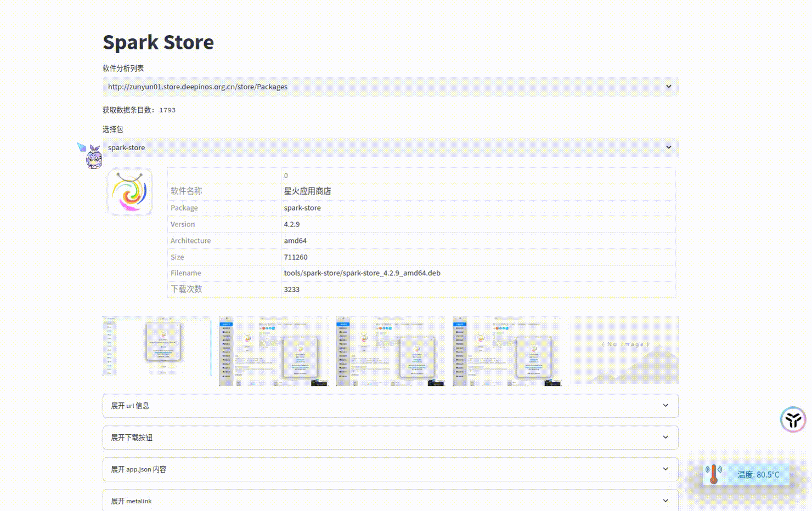The width and height of the screenshot is (812, 511).
Task: Click the No image placeholder thumbnail
Action: (624, 350)
